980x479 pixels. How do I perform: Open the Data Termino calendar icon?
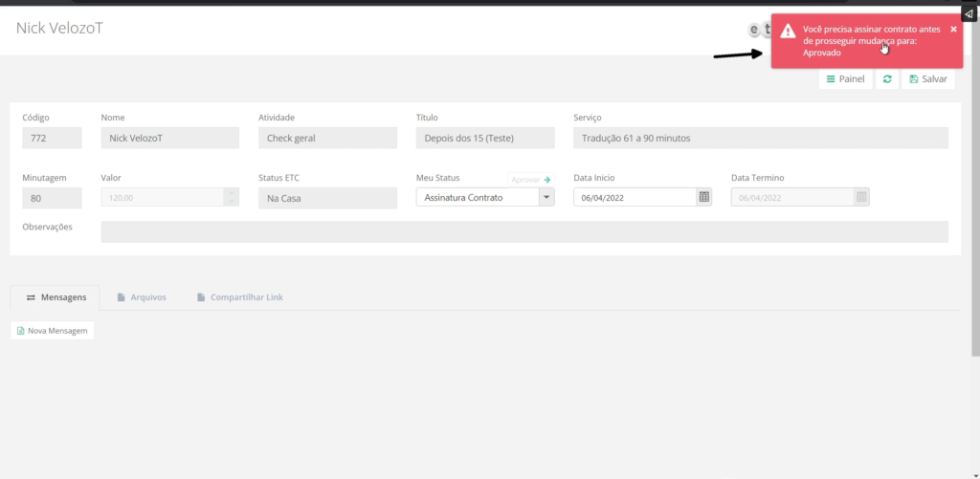(x=861, y=197)
